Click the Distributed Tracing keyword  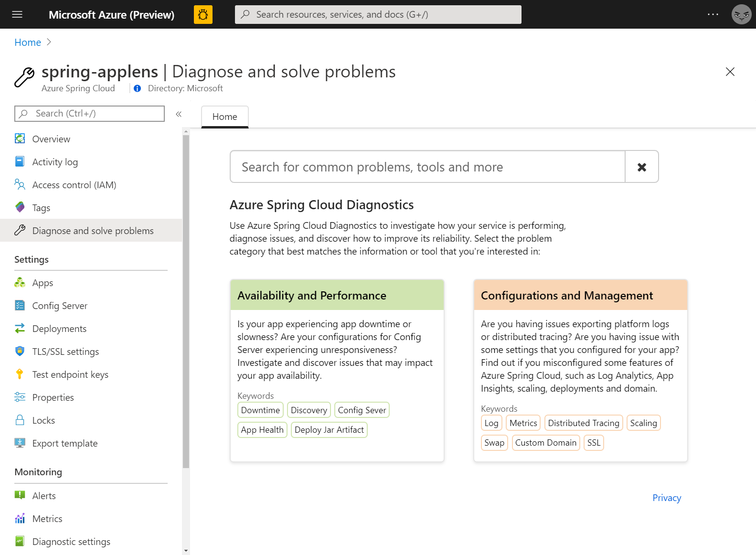(583, 423)
